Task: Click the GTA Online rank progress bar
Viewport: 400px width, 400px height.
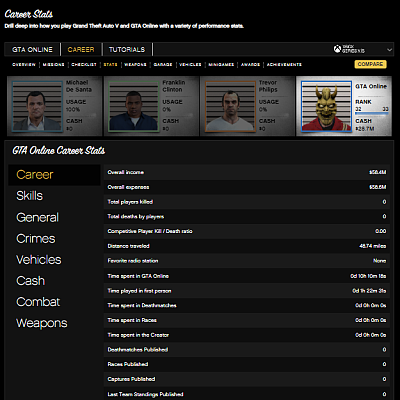Action: [372, 113]
